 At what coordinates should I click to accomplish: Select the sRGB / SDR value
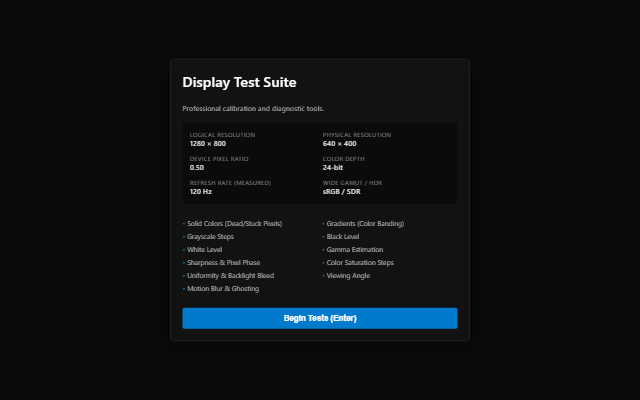(341, 192)
